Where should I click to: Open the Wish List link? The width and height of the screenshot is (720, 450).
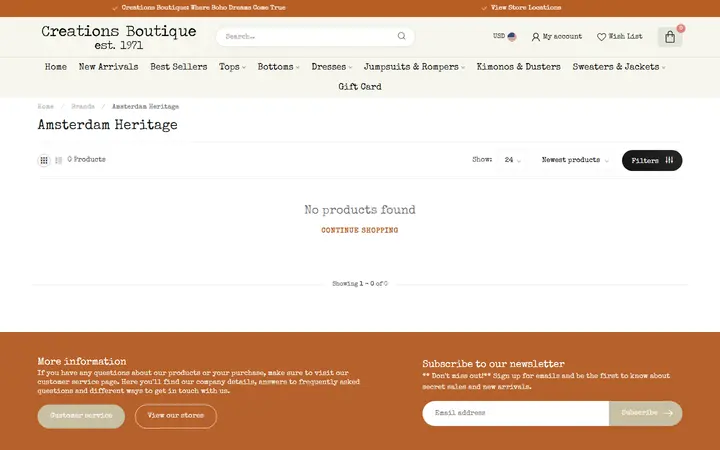point(619,36)
